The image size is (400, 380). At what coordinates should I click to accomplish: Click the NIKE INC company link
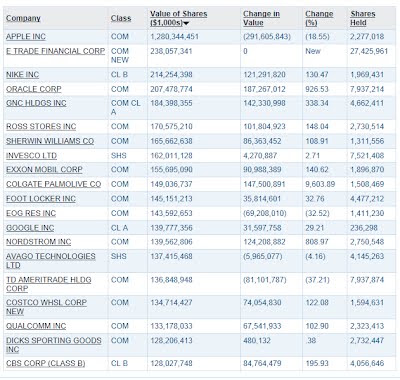point(22,74)
